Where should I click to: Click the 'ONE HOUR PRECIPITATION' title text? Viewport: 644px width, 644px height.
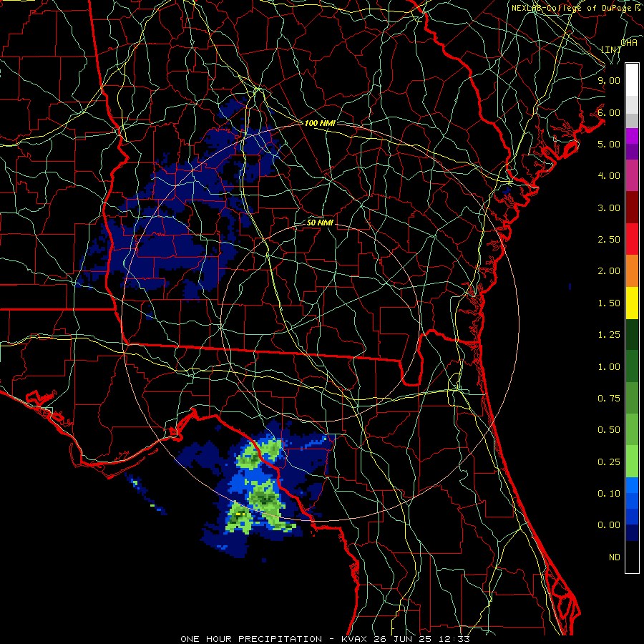tap(251, 639)
